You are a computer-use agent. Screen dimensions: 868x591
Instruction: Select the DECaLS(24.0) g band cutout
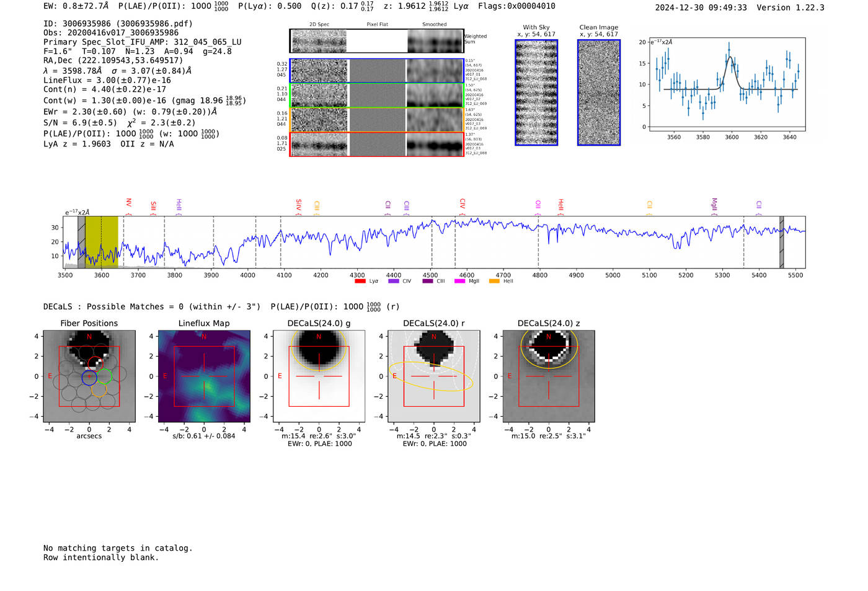click(319, 376)
